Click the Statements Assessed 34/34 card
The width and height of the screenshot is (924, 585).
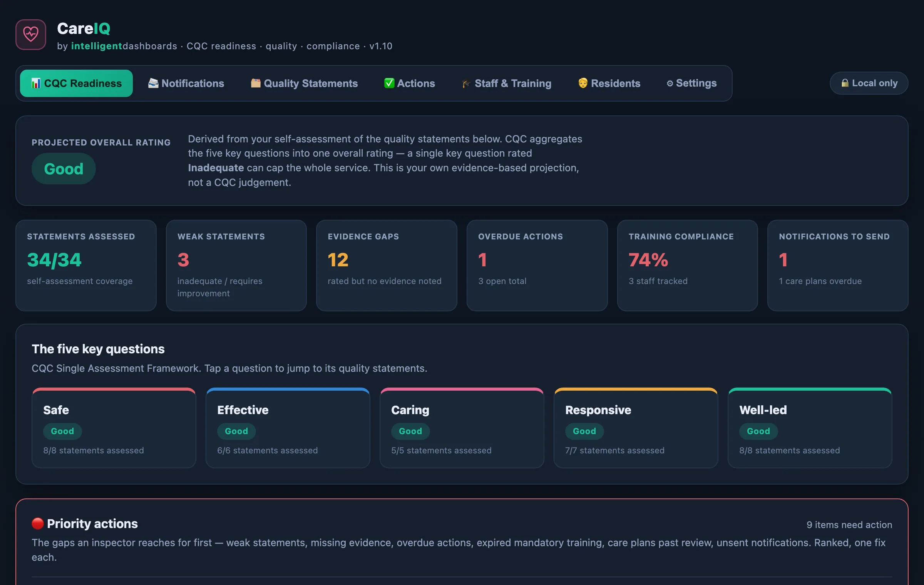(x=86, y=266)
